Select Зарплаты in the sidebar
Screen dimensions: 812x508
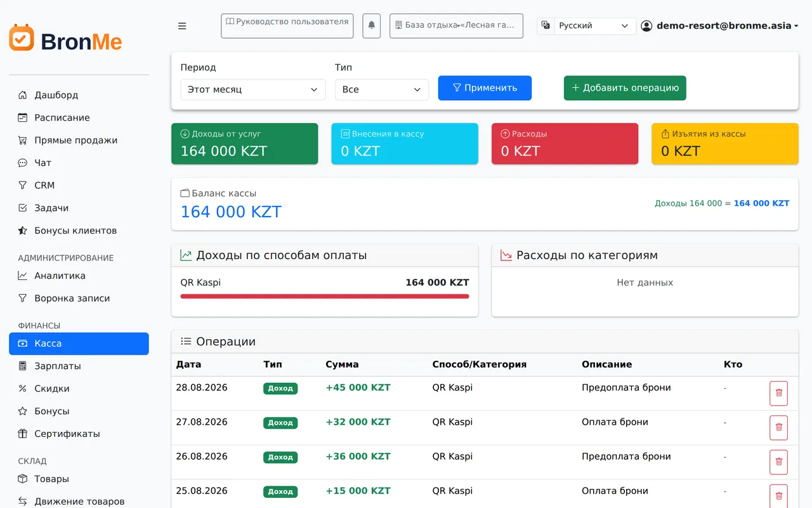pos(79,366)
